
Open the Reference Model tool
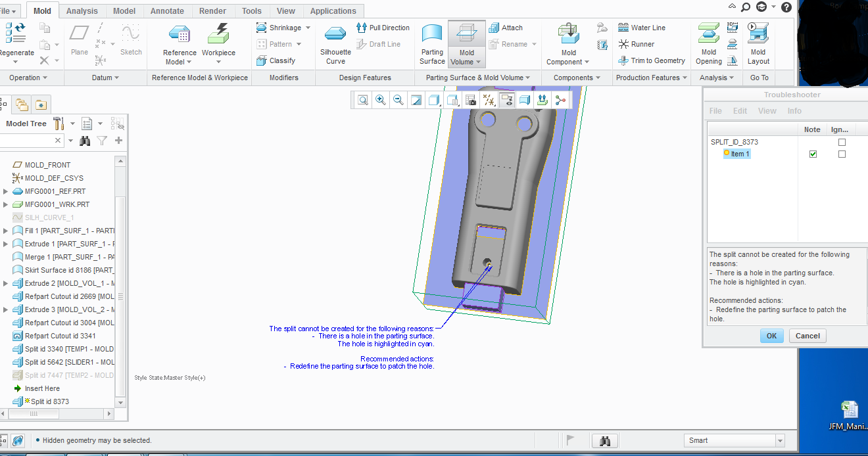(x=180, y=45)
